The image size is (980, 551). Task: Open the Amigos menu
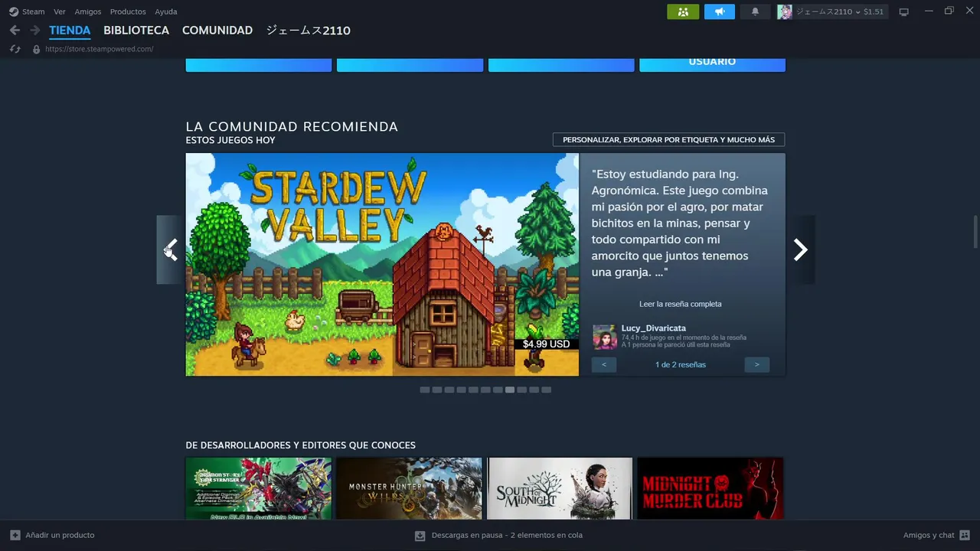88,11
